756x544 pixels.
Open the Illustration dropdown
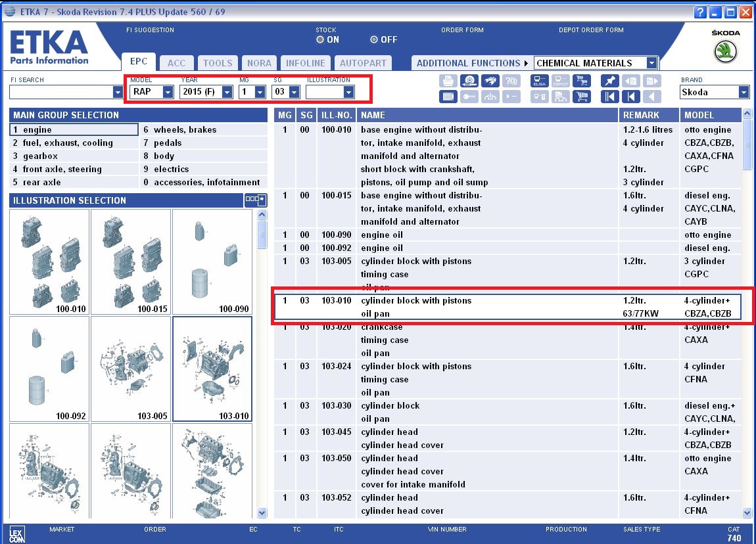348,92
